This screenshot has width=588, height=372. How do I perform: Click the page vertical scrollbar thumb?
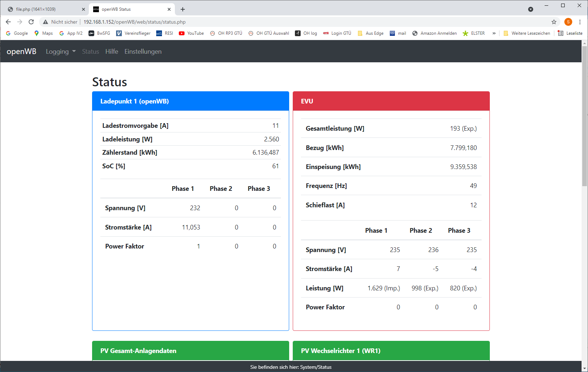tap(585, 116)
